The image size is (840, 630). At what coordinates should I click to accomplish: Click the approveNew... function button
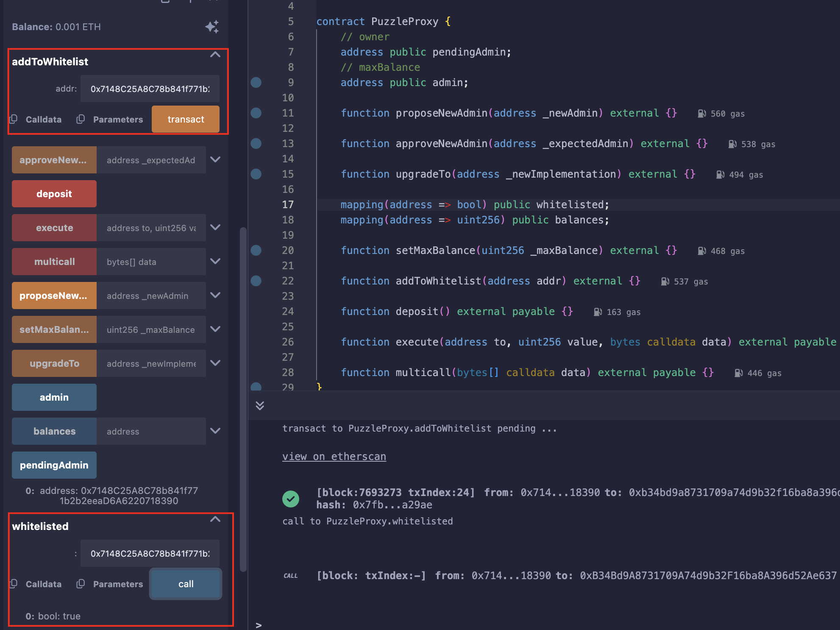54,160
